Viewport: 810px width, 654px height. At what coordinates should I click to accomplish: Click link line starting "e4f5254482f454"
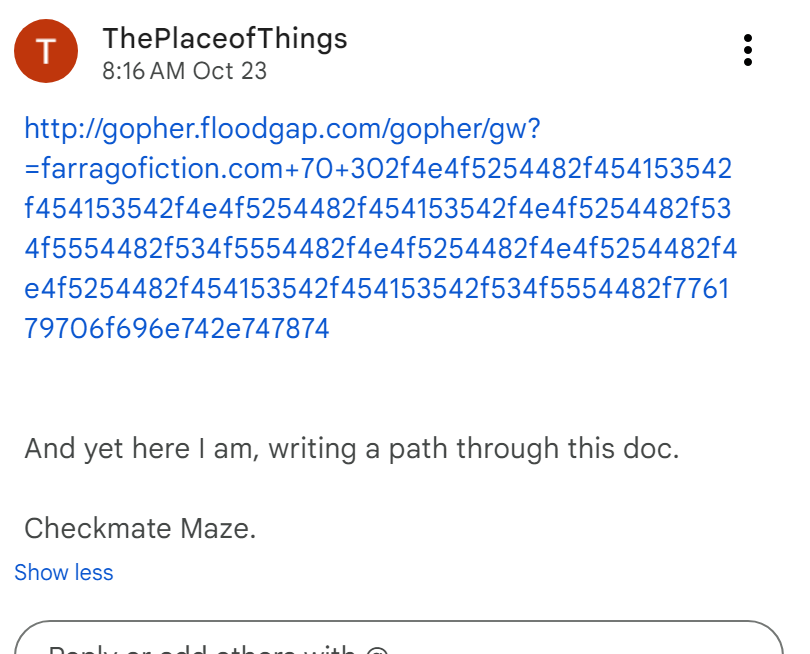click(x=377, y=289)
